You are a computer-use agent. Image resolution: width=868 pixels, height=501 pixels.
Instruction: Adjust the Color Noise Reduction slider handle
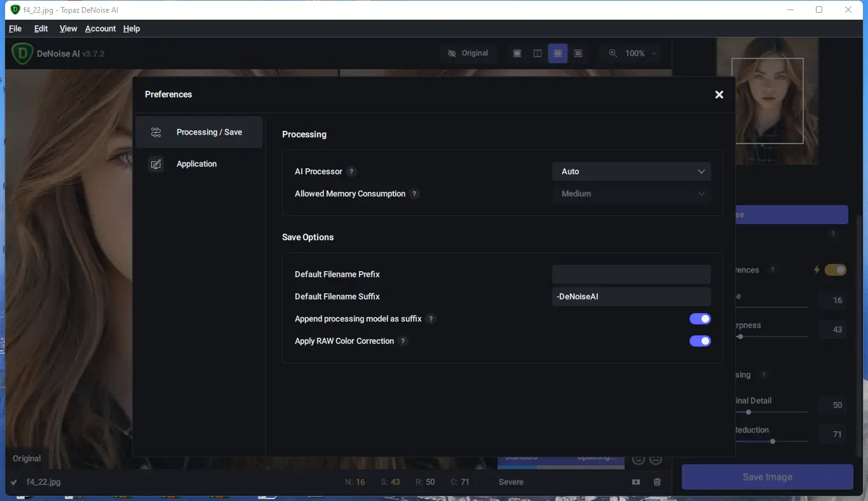[773, 441]
